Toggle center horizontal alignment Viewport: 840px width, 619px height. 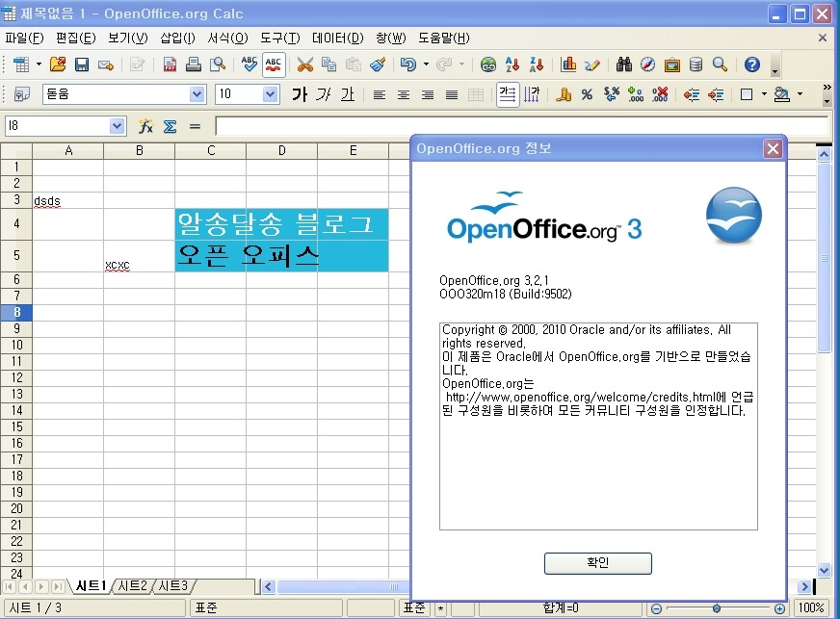tap(404, 94)
